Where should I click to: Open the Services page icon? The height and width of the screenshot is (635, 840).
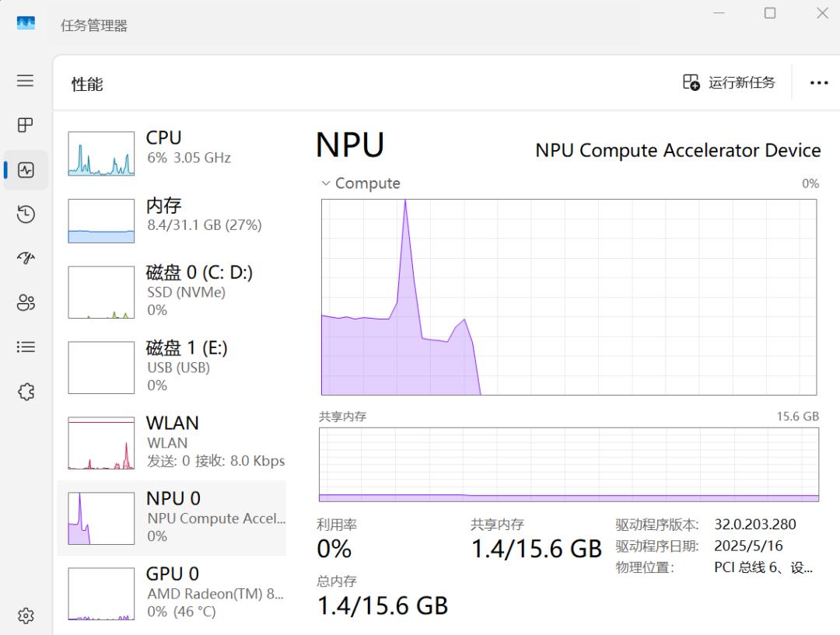point(26,392)
